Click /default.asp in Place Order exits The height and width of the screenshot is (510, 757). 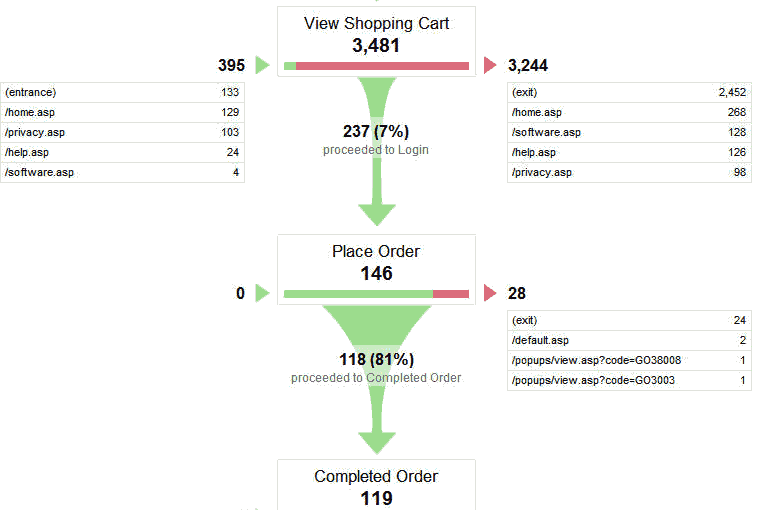pos(629,340)
